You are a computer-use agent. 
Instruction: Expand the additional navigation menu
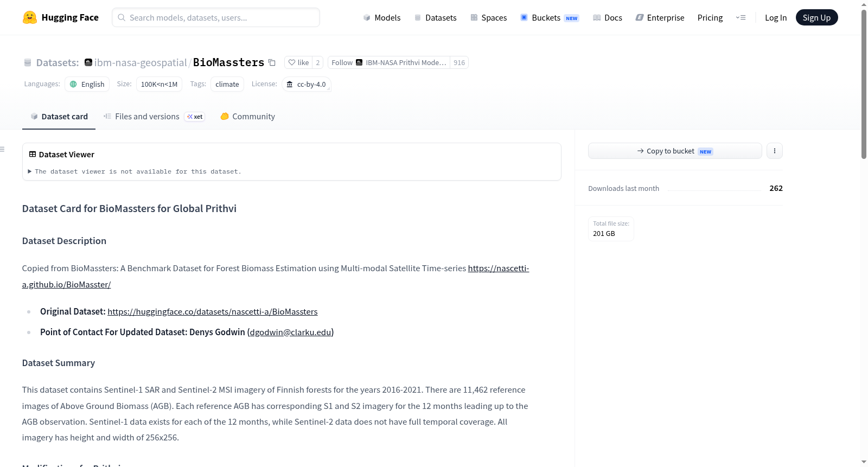coord(741,17)
